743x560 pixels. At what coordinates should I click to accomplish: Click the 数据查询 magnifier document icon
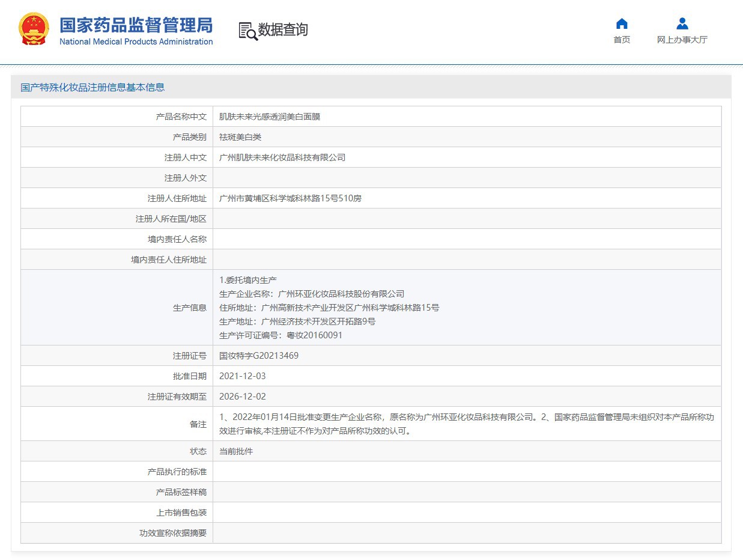pos(247,31)
